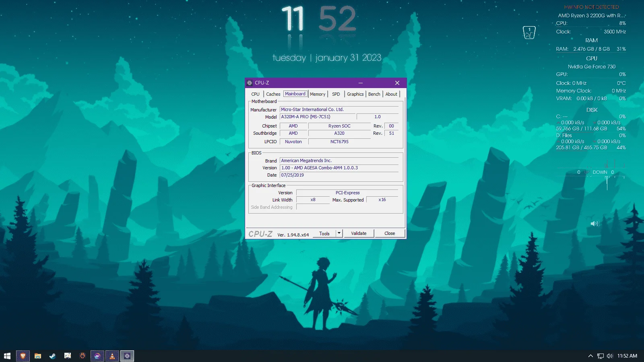Click the Chipset Rev. value 00
Viewport: 644px width, 362px height.
pyautogui.click(x=391, y=126)
